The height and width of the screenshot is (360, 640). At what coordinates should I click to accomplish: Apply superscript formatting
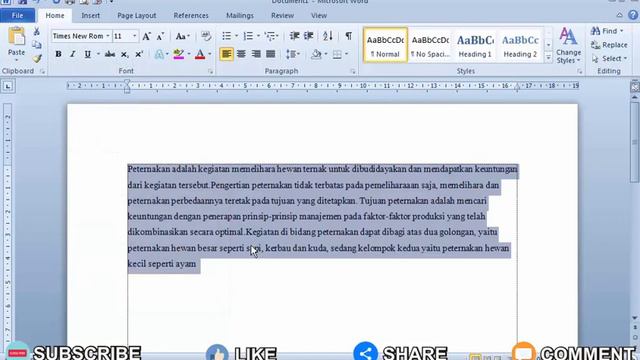(x=139, y=54)
